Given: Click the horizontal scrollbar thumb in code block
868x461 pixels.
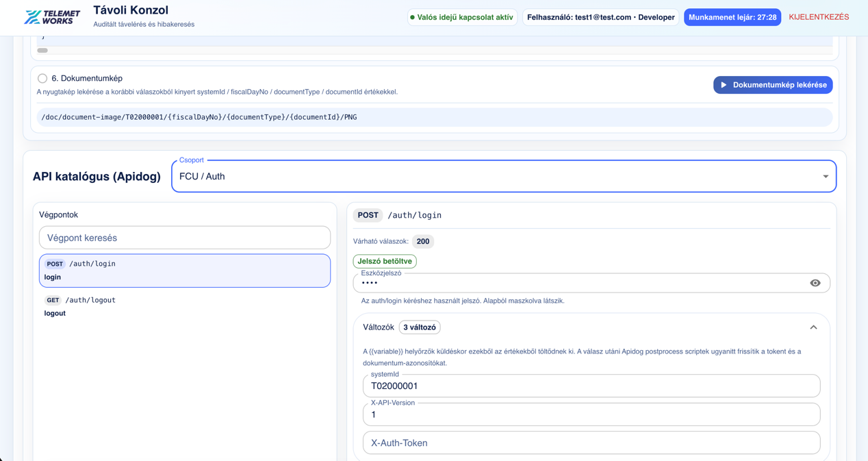Looking at the screenshot, I should point(42,50).
